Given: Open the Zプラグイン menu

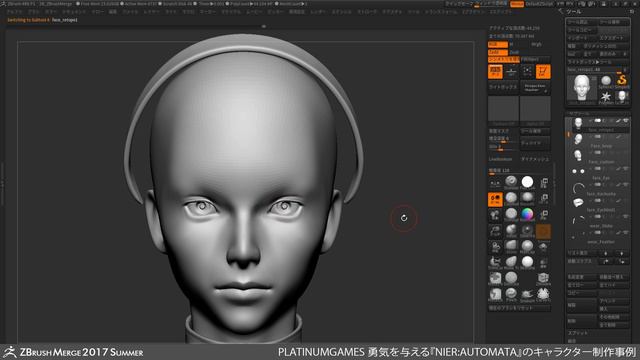Looking at the screenshot, I should pos(473,12).
